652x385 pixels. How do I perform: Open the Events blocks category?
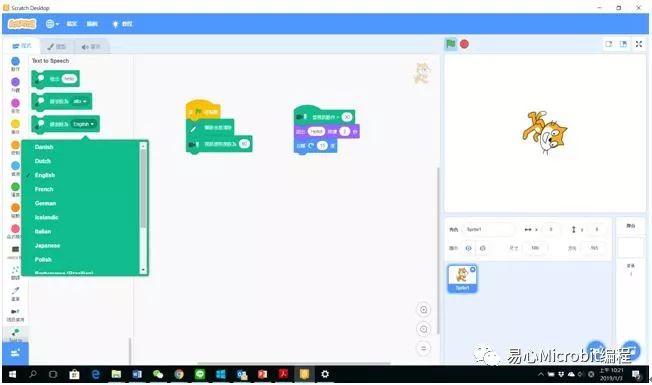[x=15, y=126]
